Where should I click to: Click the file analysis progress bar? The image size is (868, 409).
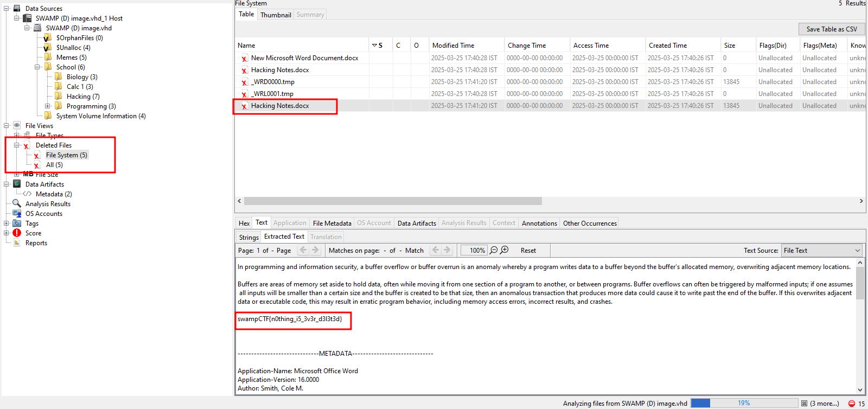pyautogui.click(x=744, y=403)
